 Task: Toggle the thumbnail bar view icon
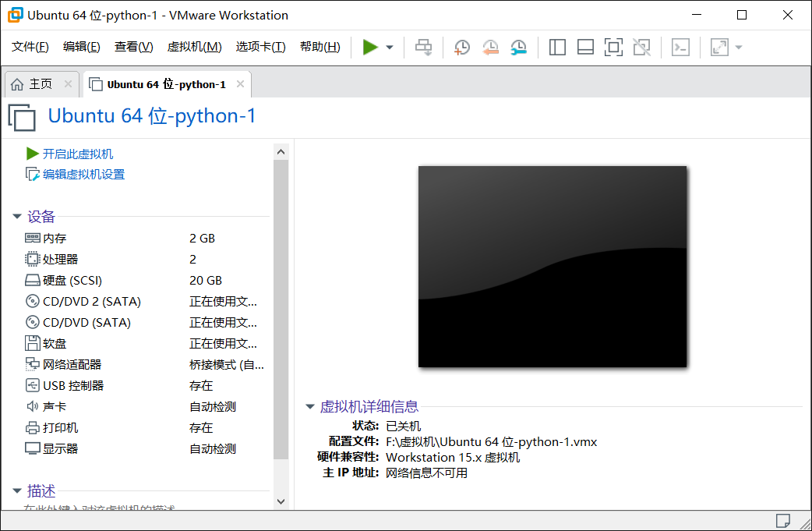click(585, 47)
